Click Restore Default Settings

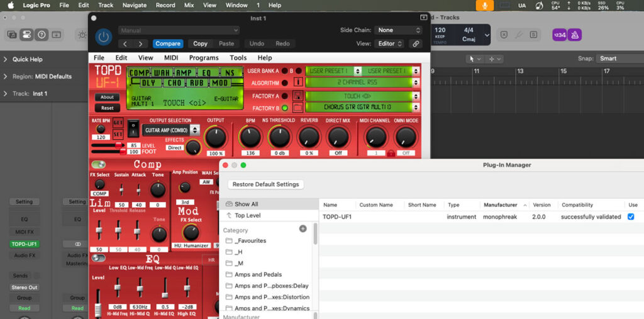pos(266,184)
